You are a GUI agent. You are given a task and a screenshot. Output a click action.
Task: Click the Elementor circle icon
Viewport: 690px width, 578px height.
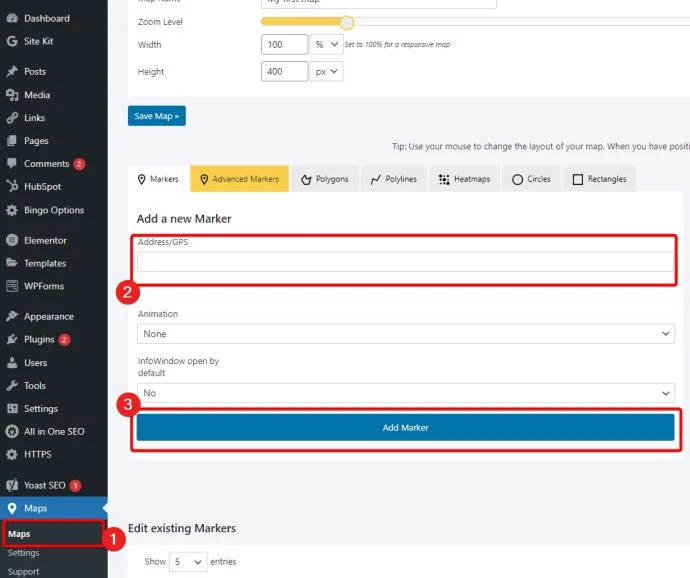coord(12,240)
